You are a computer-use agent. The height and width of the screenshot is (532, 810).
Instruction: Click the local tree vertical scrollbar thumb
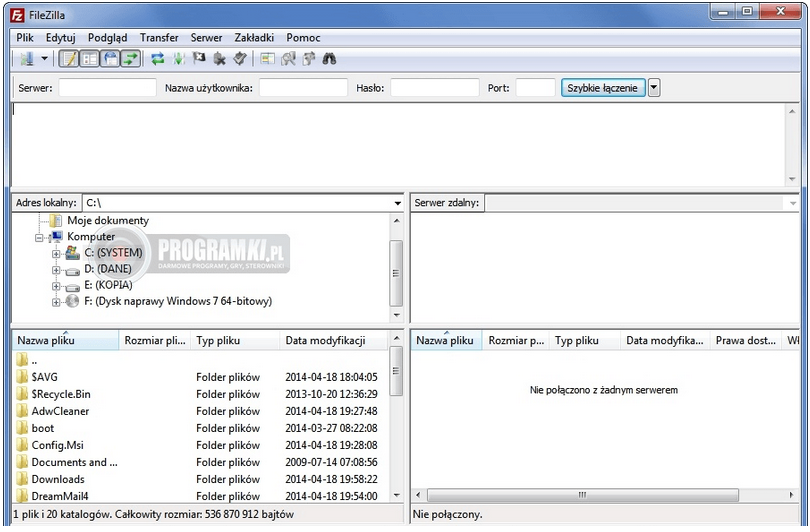(396, 273)
